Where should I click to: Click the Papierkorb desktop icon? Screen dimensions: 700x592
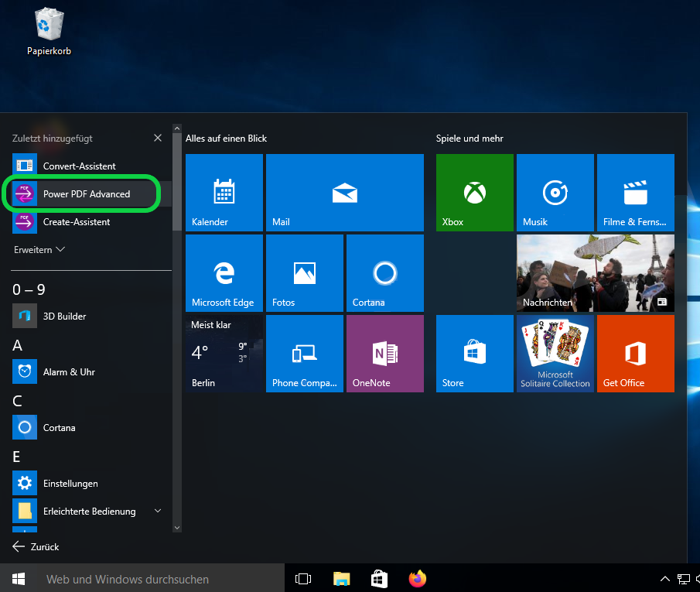(49, 33)
